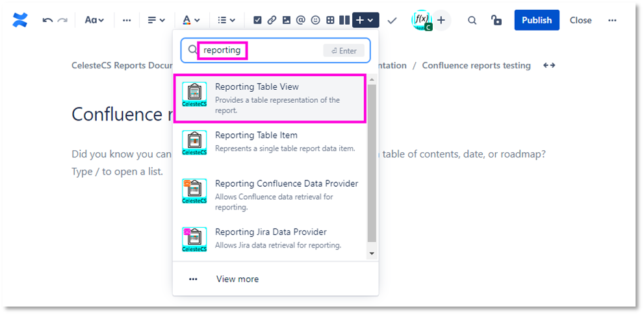
Task: Click the macro list scrollbar thumb
Action: (x=372, y=163)
